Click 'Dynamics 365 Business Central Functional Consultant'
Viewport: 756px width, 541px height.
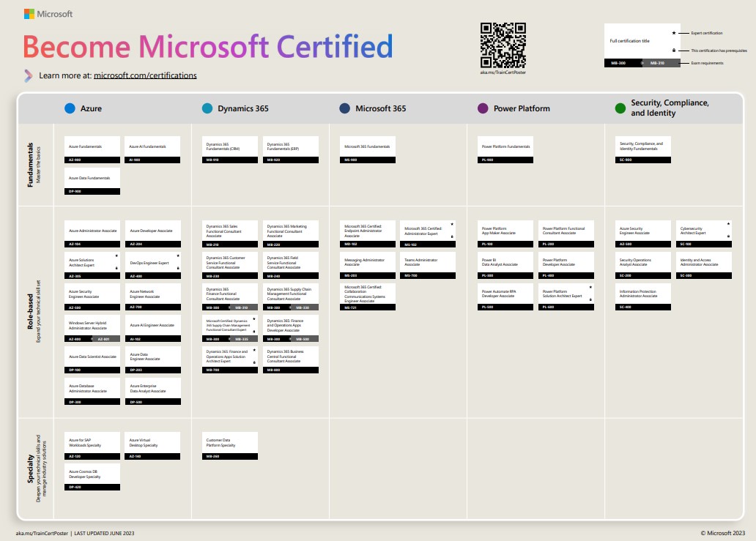click(x=286, y=357)
